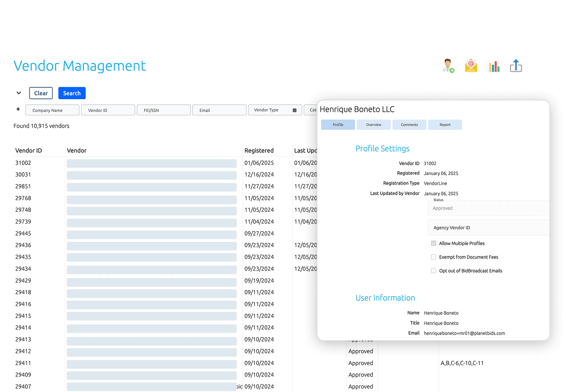Enable Exempt from Document Fees
Viewport: 566px width, 392px height.
pyautogui.click(x=433, y=257)
